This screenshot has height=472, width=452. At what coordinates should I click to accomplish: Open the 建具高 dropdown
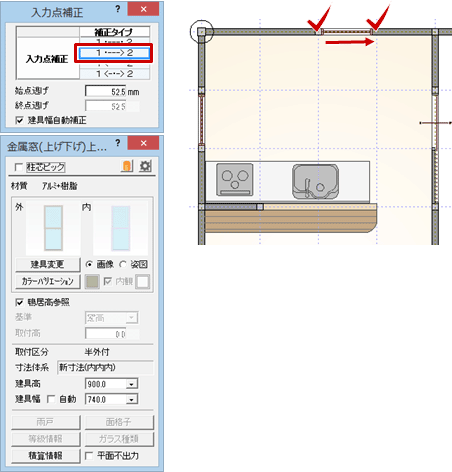coord(132,384)
